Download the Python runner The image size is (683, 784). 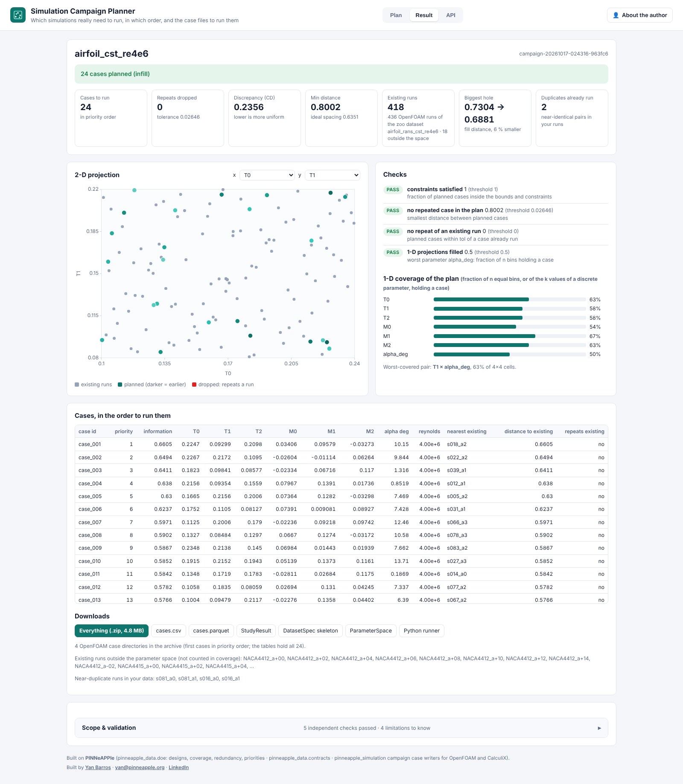pyautogui.click(x=421, y=631)
